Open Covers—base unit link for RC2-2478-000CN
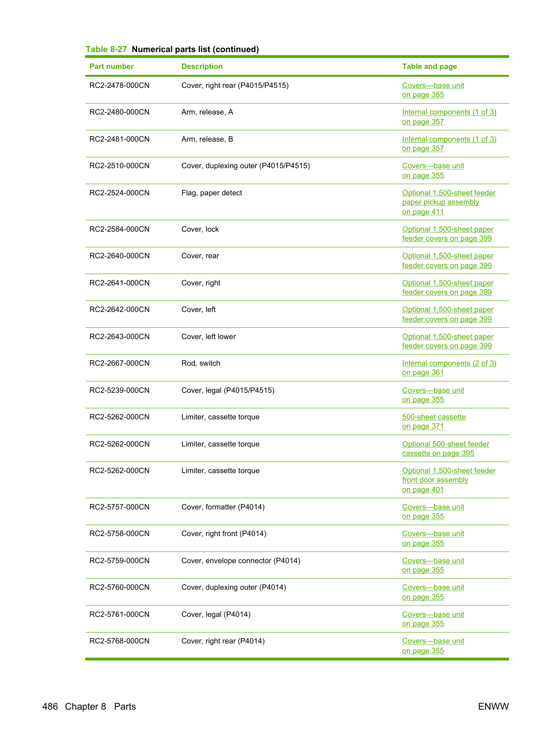The image size is (560, 746). (x=433, y=90)
